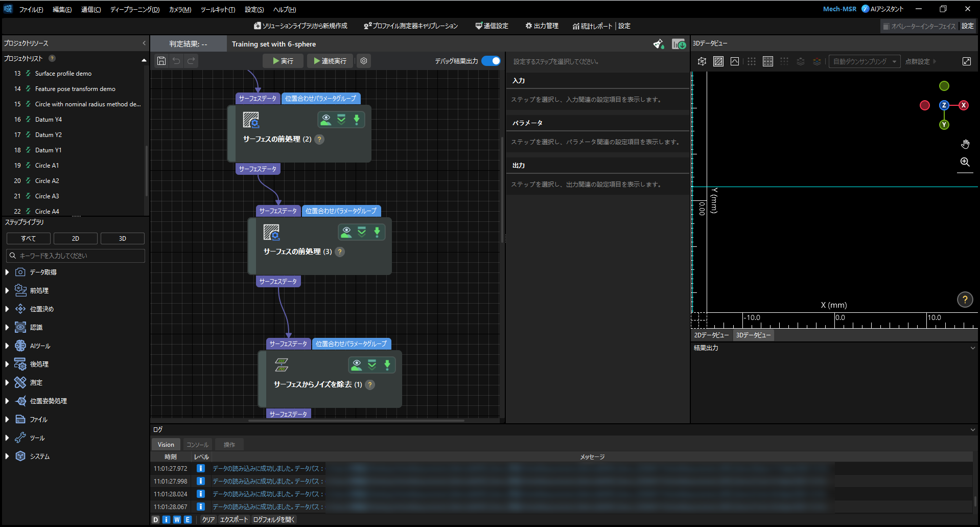Open help for サーフェスの前処理 (2) step

coord(319,139)
